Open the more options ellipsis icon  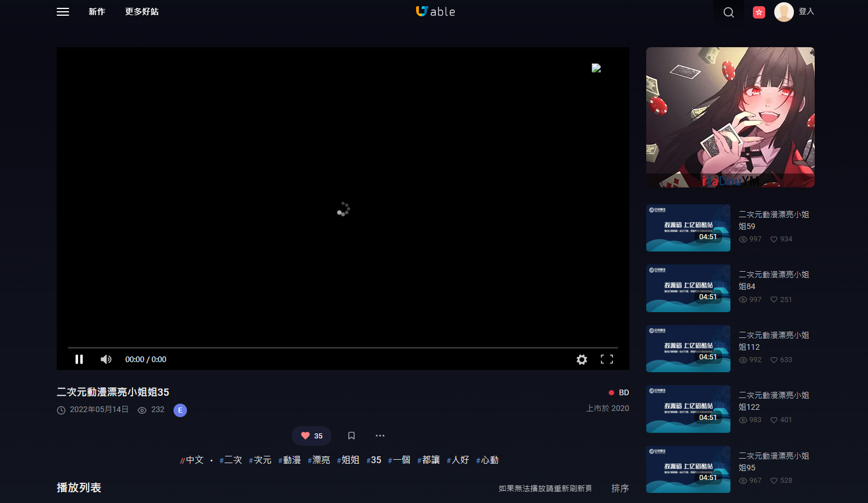click(x=380, y=436)
